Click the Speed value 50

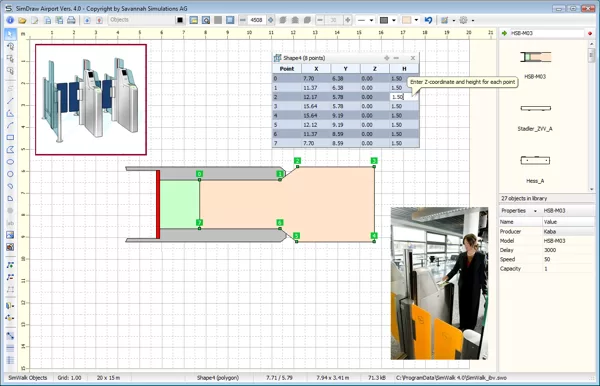point(547,259)
